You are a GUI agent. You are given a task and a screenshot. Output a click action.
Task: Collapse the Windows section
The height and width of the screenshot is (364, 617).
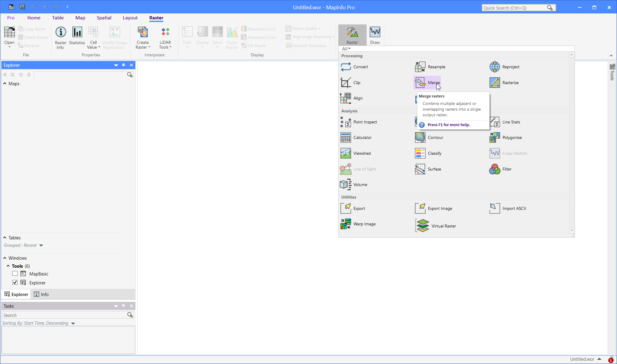[x=5, y=258]
